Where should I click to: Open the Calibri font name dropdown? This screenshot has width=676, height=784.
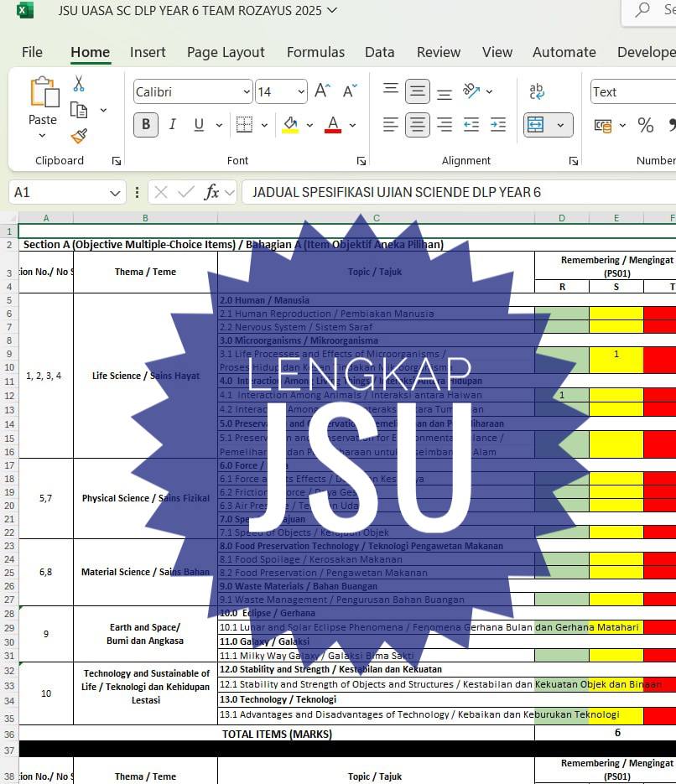247,92
